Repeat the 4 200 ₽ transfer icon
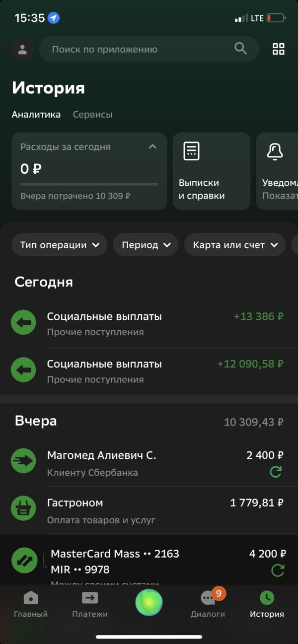 278,571
